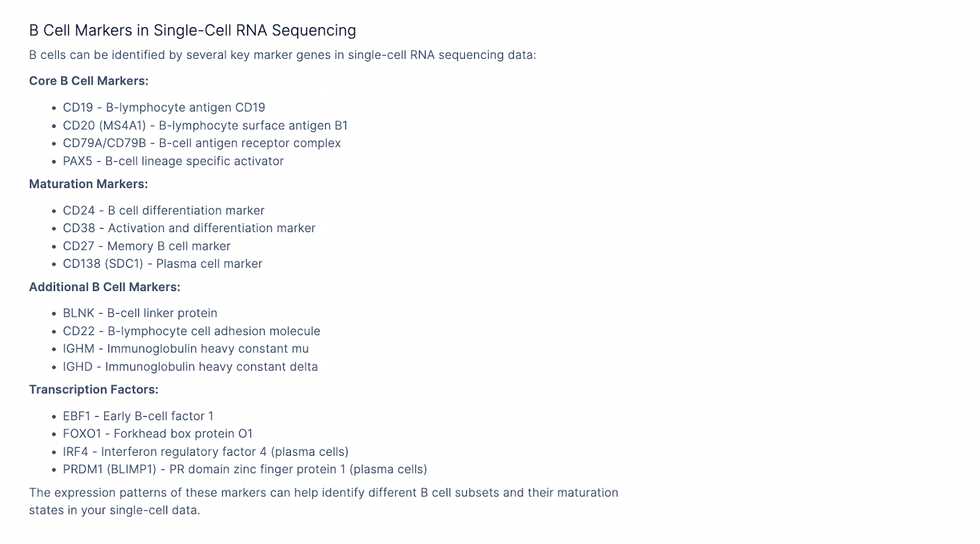Viewport: 980px width, 544px height.
Task: Click the EBF1 Early B-cell factor entry
Action: click(138, 416)
